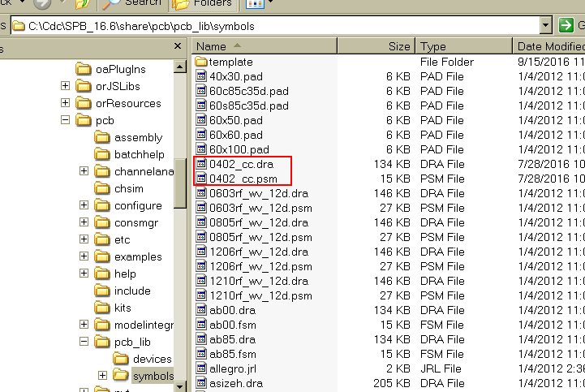Image resolution: width=585 pixels, height=392 pixels.
Task: Click the 0805rf_wv_12d.dra file icon
Action: tap(201, 222)
